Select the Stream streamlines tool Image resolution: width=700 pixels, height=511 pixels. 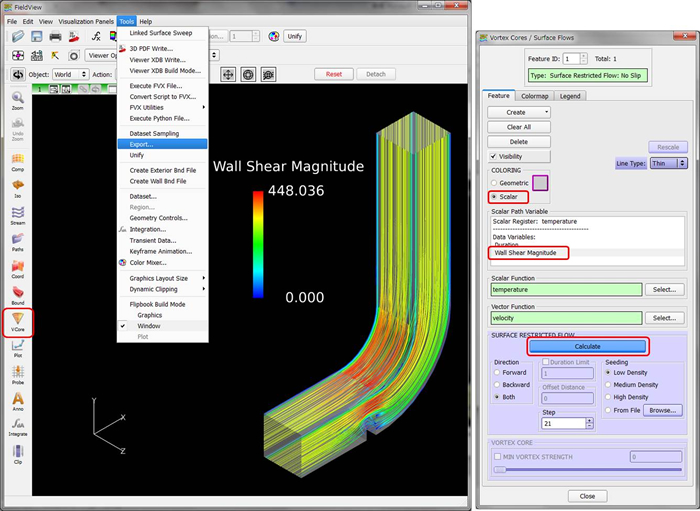18,214
